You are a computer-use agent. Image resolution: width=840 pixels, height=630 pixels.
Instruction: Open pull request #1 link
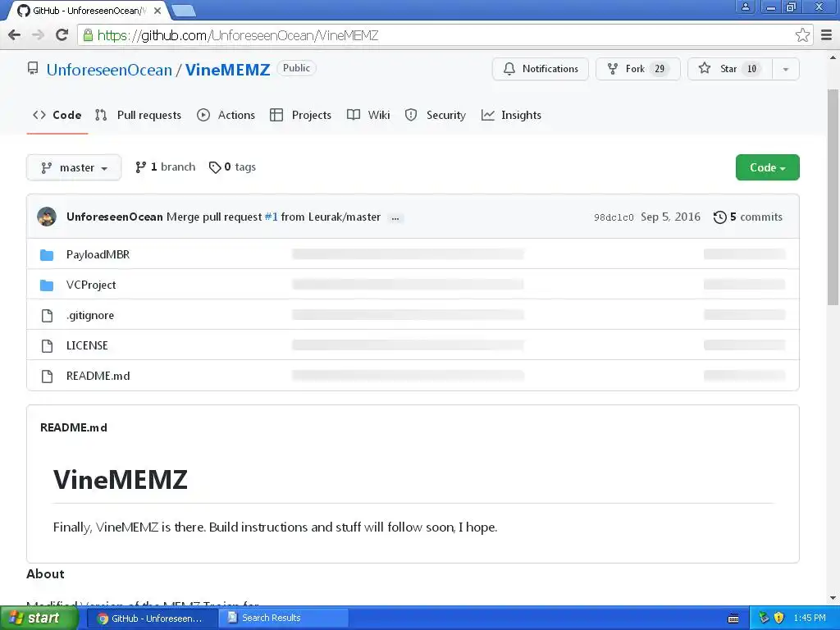271,217
